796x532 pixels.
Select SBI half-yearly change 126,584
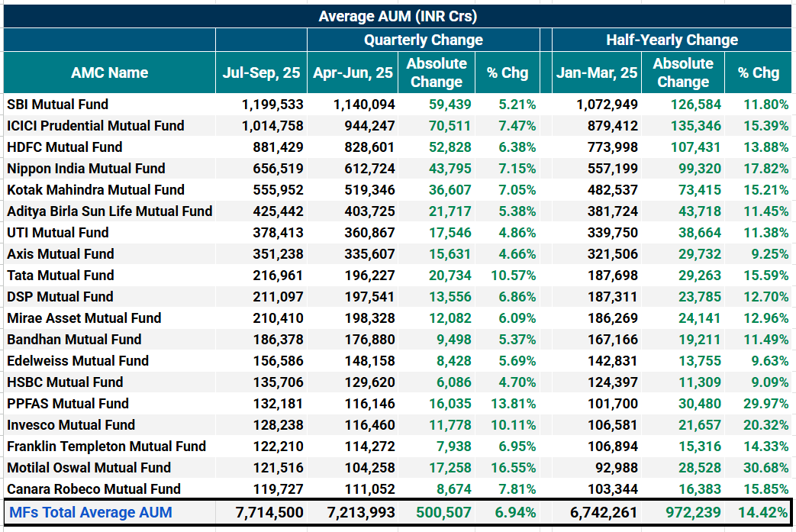695,105
